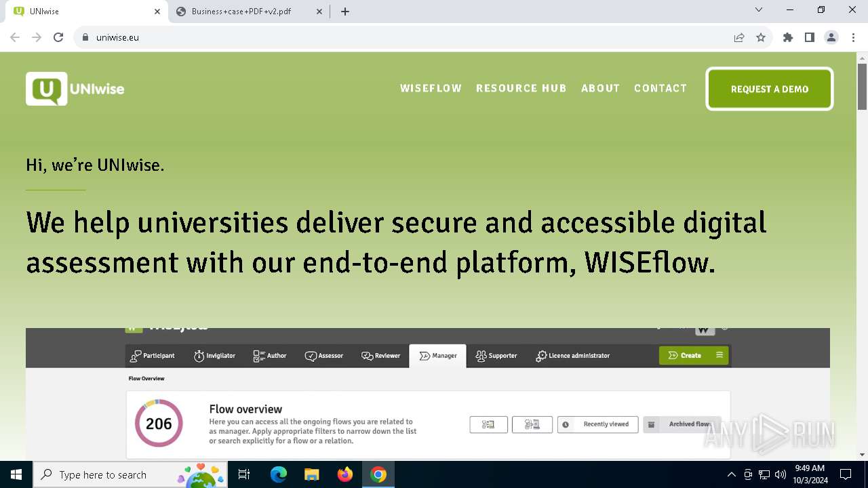Open the WISEFLOW menu item
Viewport: 868px width, 488px height.
coord(431,88)
